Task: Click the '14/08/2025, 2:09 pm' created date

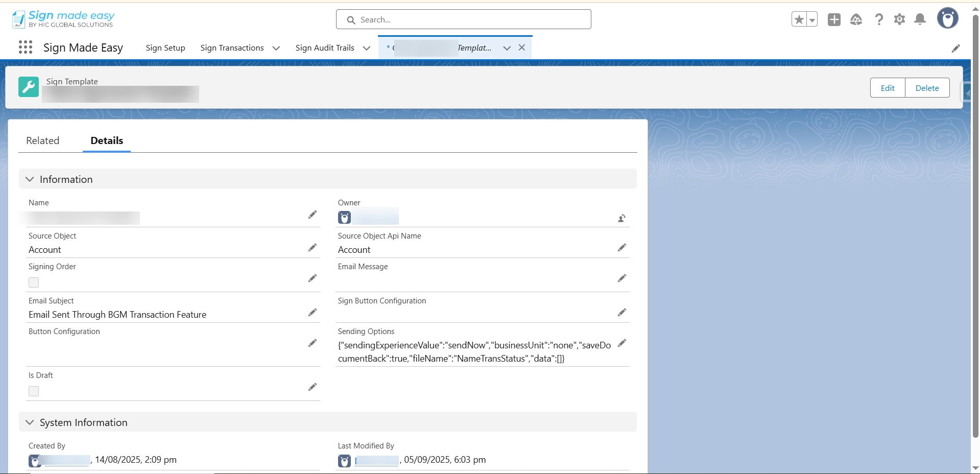Action: [x=136, y=460]
